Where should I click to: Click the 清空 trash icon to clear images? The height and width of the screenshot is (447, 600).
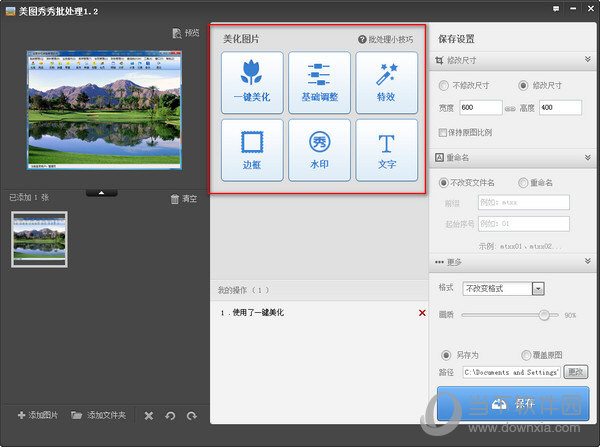pos(175,199)
